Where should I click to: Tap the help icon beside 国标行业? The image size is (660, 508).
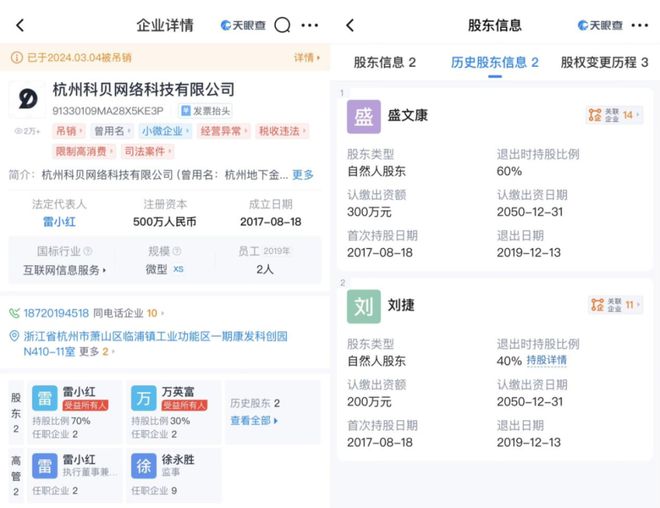[x=88, y=251]
